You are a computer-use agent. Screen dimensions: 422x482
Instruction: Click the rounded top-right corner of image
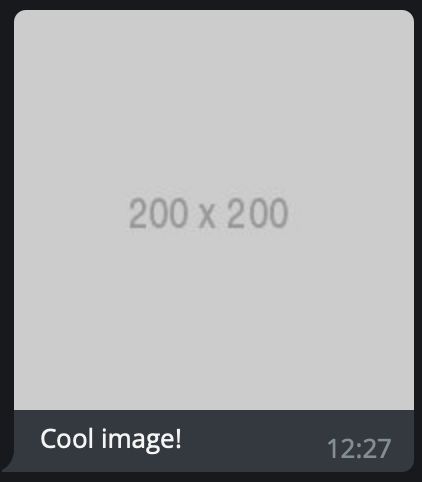(x=409, y=15)
